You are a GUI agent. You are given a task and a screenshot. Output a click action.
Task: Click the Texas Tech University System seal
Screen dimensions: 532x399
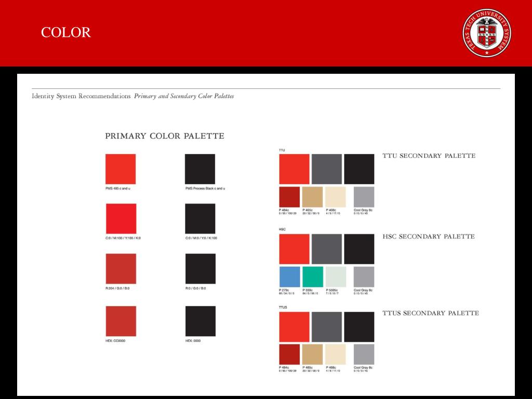487,33
